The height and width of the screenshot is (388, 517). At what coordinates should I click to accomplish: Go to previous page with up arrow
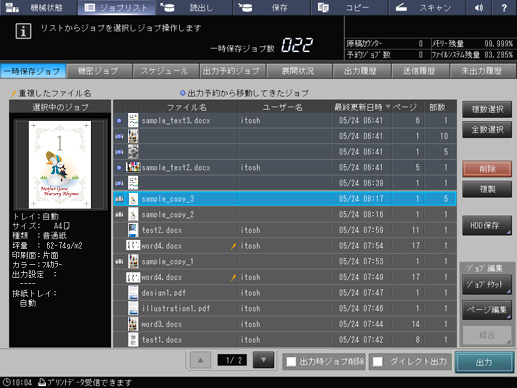[x=200, y=360]
